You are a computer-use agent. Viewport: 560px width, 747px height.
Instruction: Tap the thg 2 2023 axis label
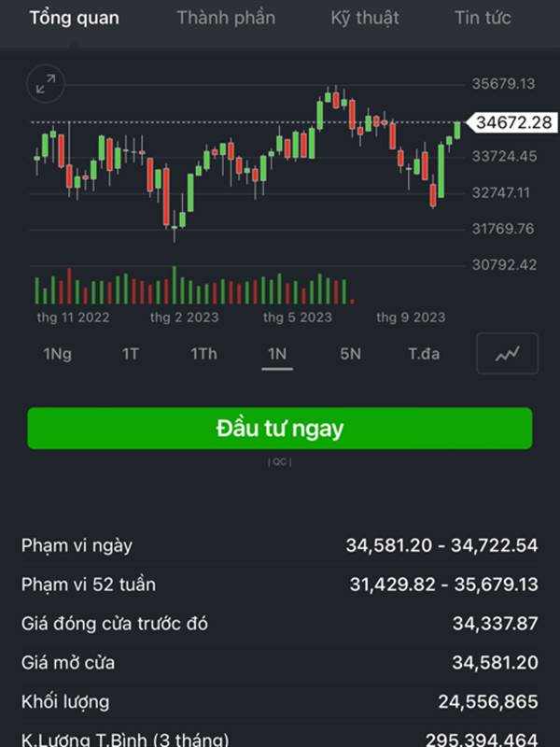[184, 317]
